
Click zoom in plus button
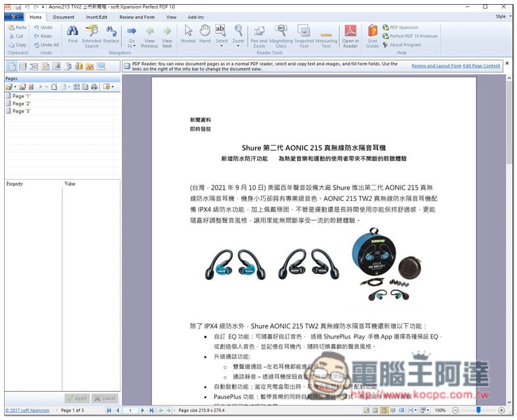point(501,410)
